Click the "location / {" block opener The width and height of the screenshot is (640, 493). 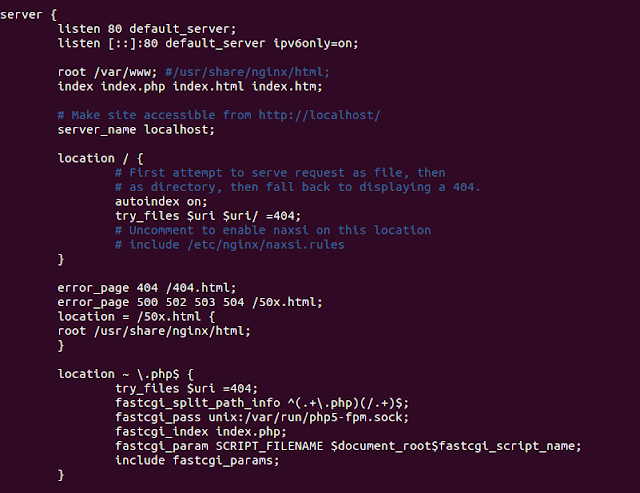[x=102, y=158]
